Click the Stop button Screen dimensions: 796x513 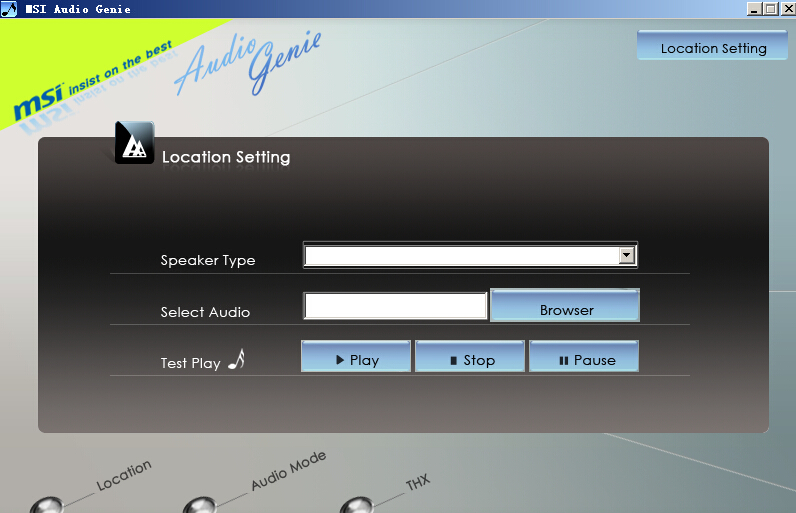pos(470,356)
